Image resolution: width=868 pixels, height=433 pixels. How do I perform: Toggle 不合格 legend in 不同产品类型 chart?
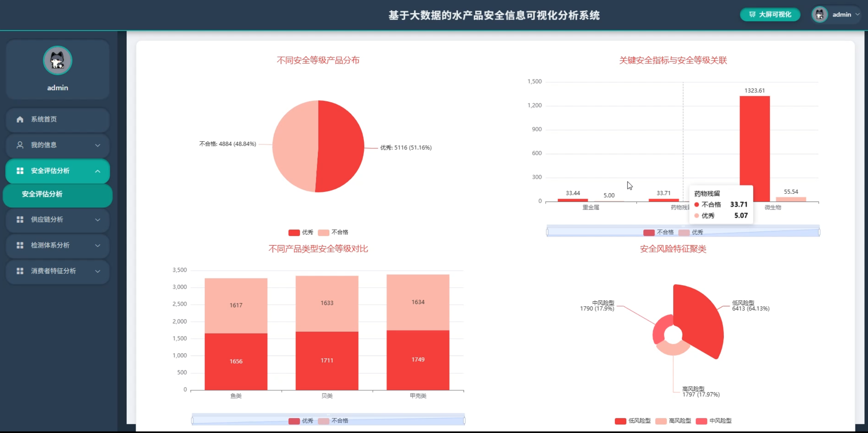[x=333, y=421]
